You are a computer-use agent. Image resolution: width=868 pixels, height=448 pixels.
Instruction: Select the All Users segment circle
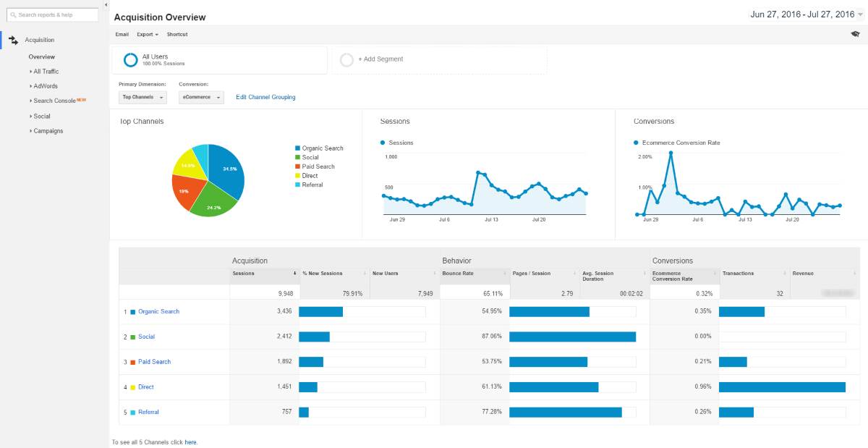click(130, 59)
